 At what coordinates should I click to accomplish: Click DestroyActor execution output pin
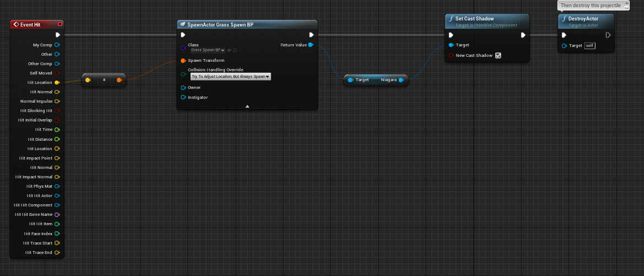(608, 35)
